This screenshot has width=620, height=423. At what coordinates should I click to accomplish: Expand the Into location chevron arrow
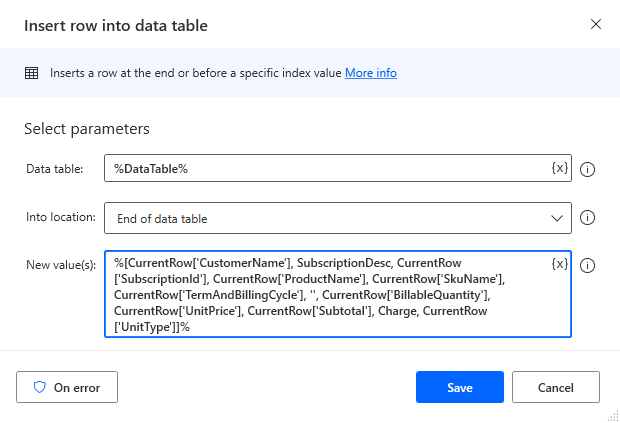click(x=557, y=218)
